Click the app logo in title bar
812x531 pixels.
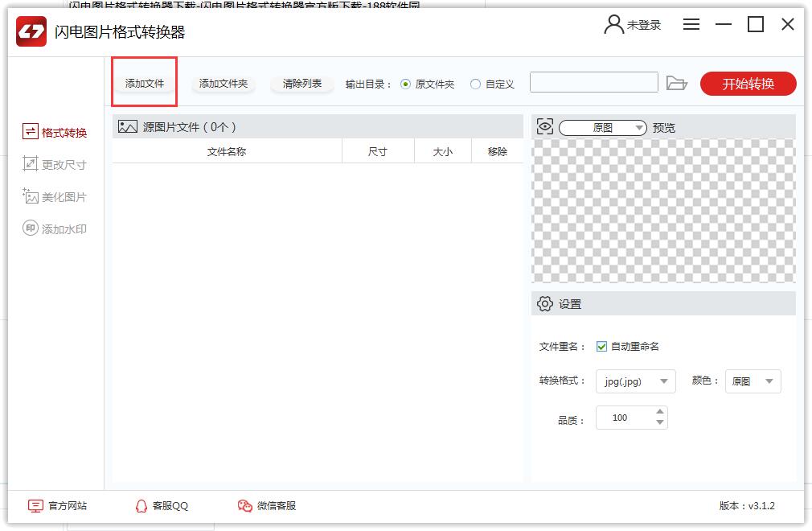32,32
